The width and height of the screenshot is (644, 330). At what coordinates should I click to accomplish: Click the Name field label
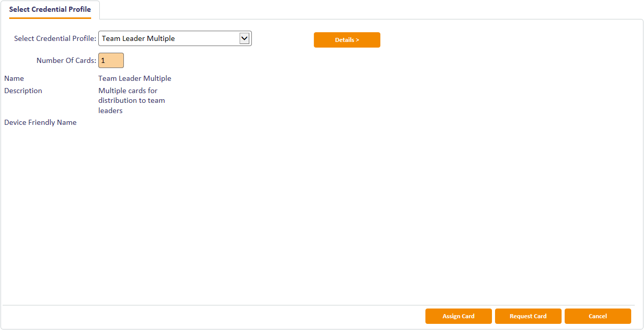[x=14, y=79]
